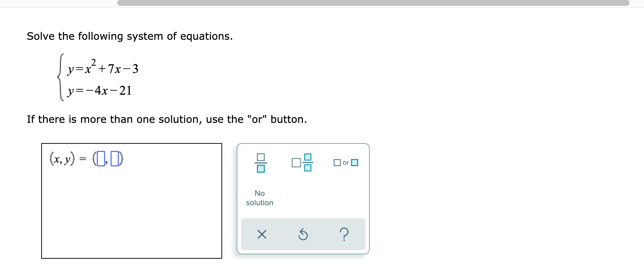Click the first blue input box for x
This screenshot has height=271, width=644.
[x=100, y=159]
